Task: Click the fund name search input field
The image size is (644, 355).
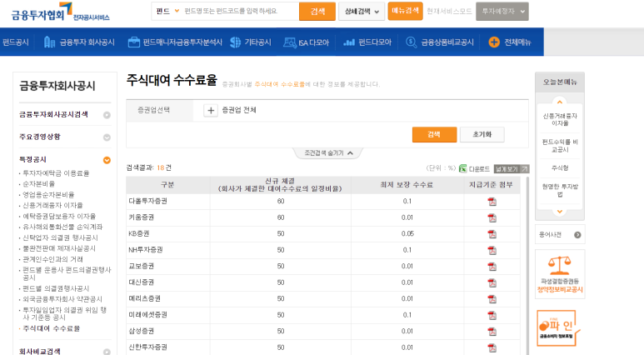Action: pyautogui.click(x=240, y=11)
